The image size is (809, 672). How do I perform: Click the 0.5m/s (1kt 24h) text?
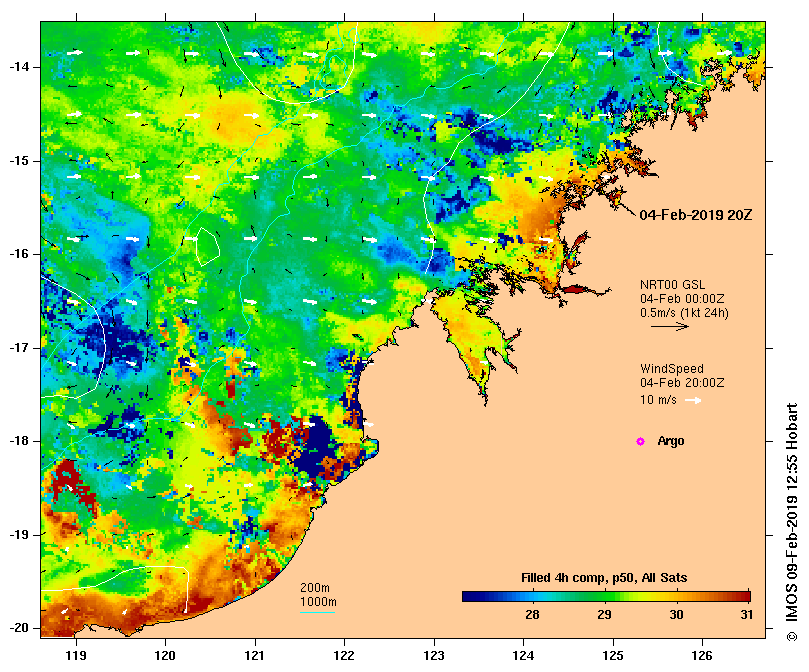[x=684, y=313]
